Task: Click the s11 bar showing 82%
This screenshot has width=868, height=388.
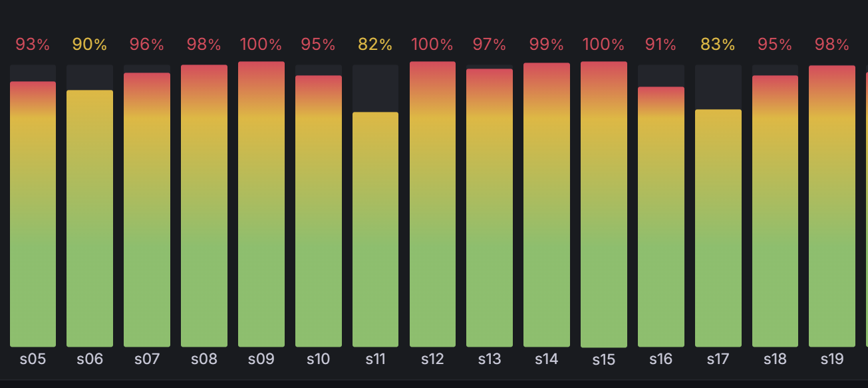Action: click(x=375, y=230)
